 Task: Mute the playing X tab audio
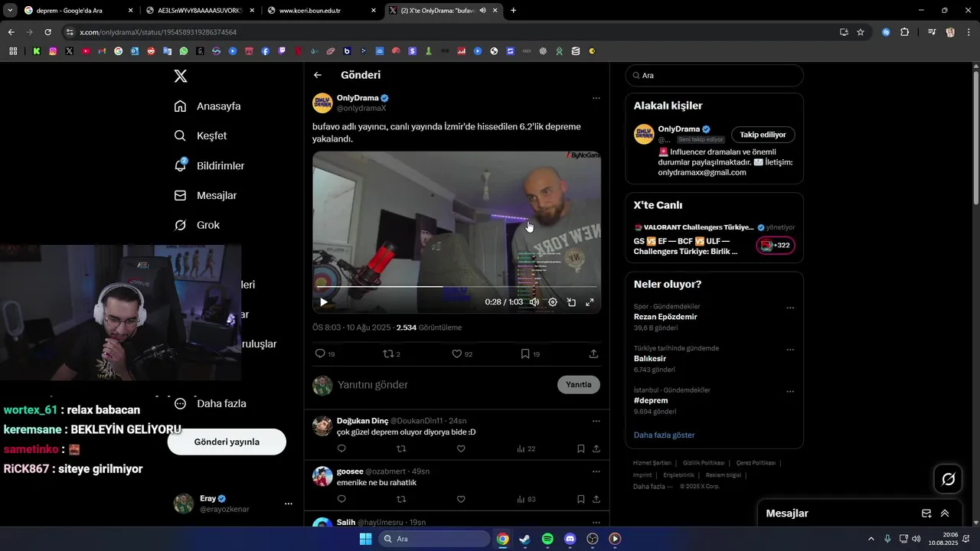tap(483, 11)
